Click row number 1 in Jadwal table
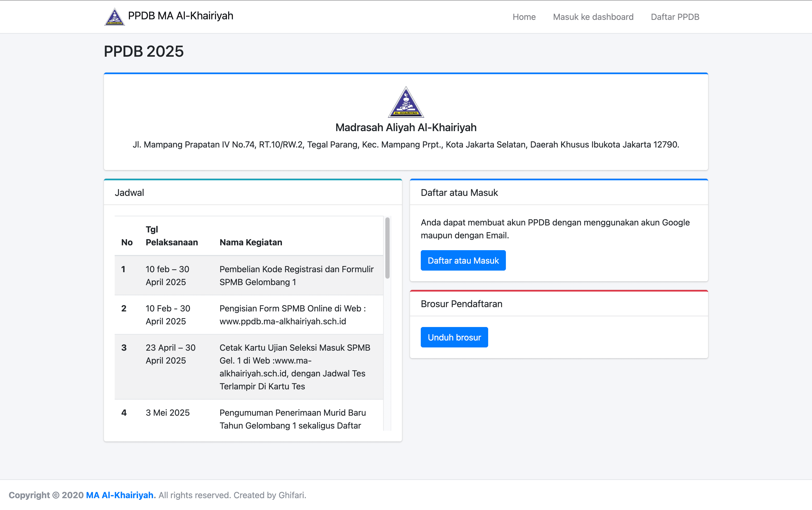Viewport: 812px width, 510px height. point(123,269)
